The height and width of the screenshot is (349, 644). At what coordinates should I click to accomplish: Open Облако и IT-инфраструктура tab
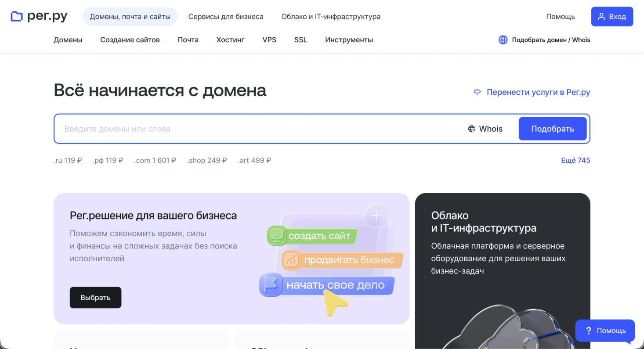tap(331, 17)
